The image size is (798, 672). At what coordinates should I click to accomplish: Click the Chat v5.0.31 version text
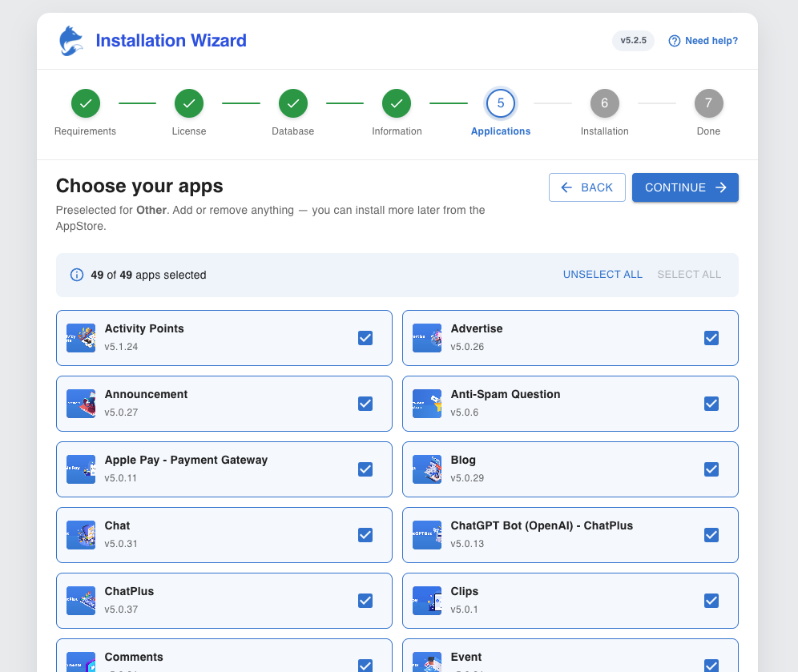pos(121,544)
